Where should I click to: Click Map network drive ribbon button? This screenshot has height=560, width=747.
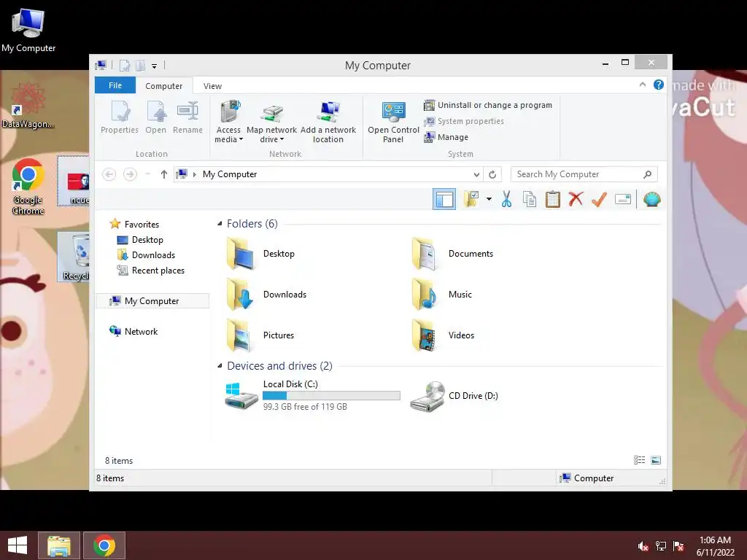point(271,122)
